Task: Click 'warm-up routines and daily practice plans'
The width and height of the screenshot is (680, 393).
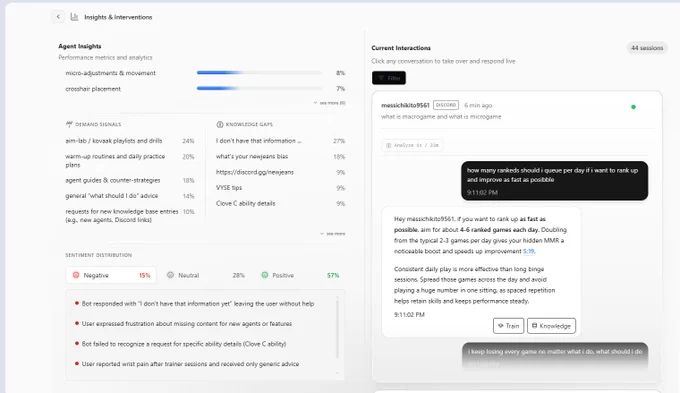Action: pos(115,160)
